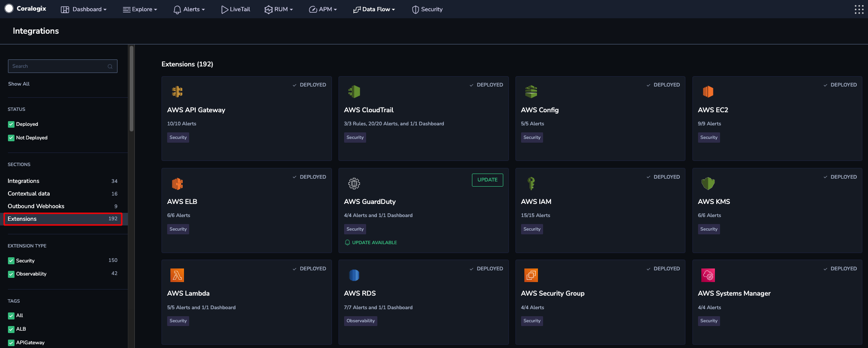Toggle the Observability extension type checkbox
This screenshot has width=868, height=348.
click(x=11, y=274)
